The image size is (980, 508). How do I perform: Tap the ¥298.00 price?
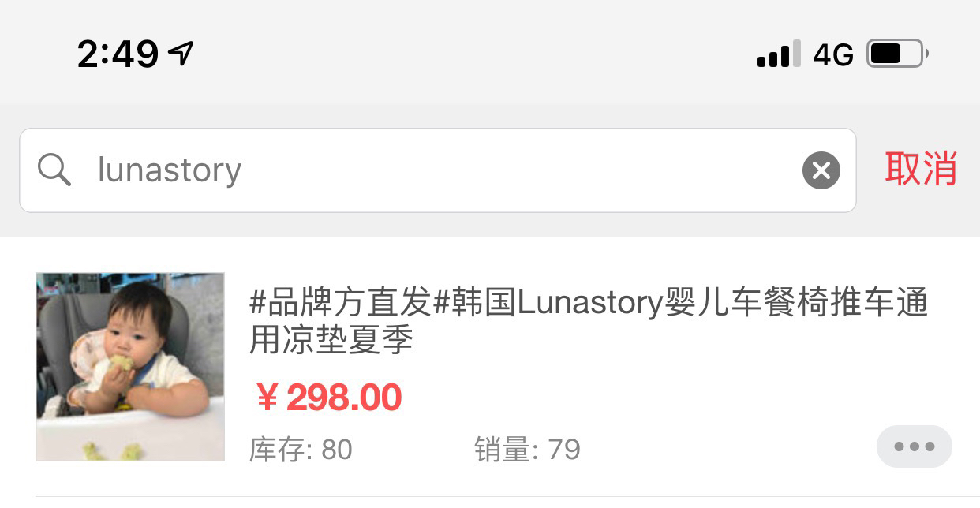click(x=329, y=398)
